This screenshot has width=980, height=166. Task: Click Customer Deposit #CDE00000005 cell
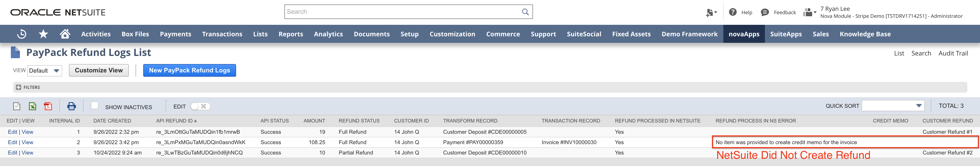click(485, 132)
